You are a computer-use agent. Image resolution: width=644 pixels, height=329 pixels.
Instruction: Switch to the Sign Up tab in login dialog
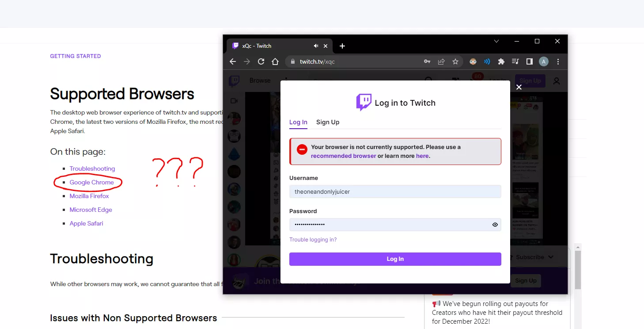(x=328, y=122)
